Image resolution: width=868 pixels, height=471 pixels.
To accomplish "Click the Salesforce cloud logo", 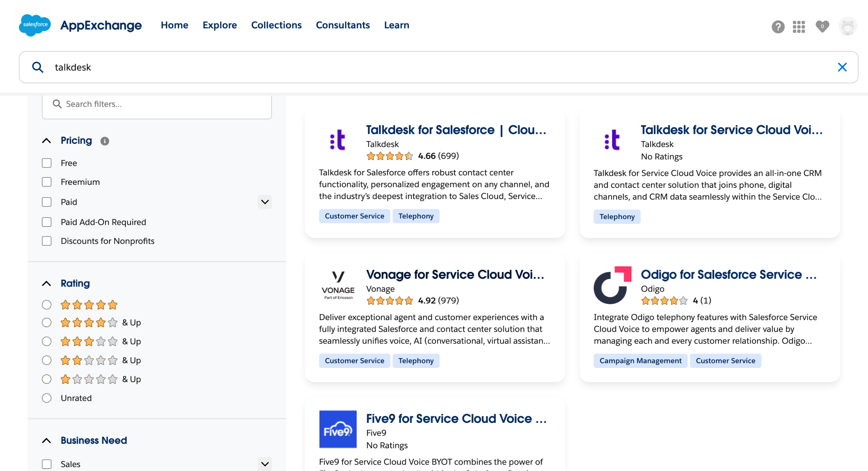I will 35,25.
